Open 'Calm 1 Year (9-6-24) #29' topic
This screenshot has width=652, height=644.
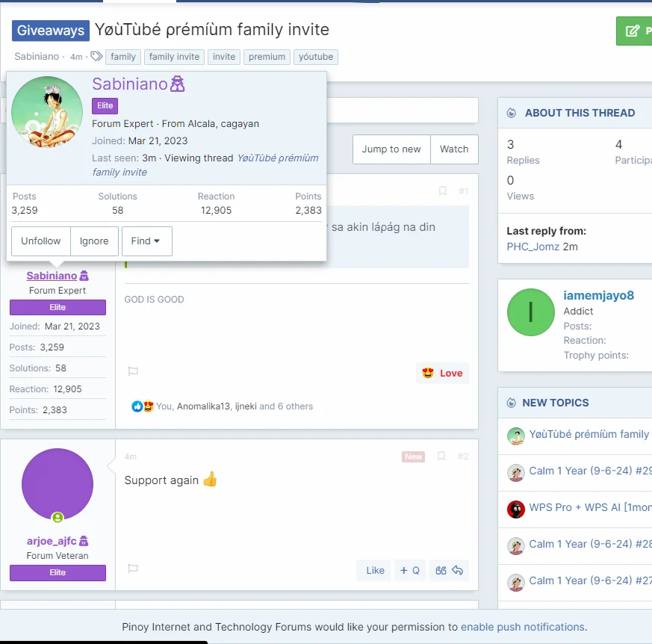(590, 471)
